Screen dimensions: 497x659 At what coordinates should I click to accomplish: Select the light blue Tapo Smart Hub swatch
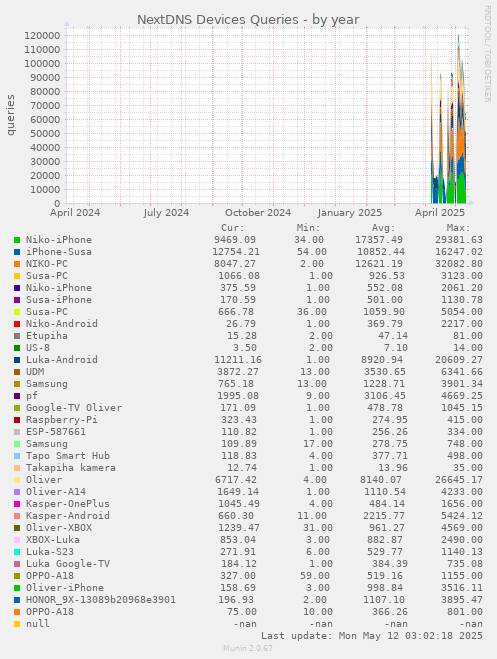click(17, 456)
